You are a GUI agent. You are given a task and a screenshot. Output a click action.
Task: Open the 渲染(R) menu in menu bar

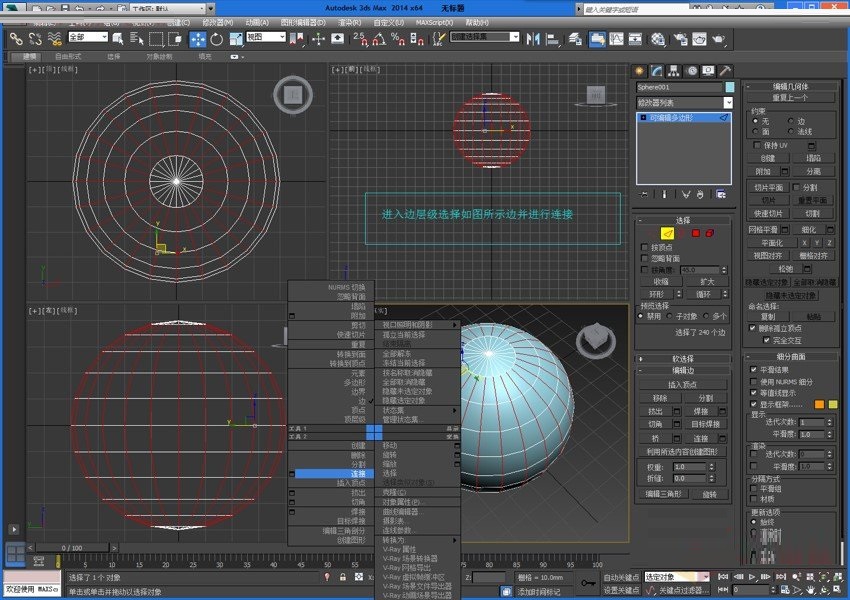point(349,23)
